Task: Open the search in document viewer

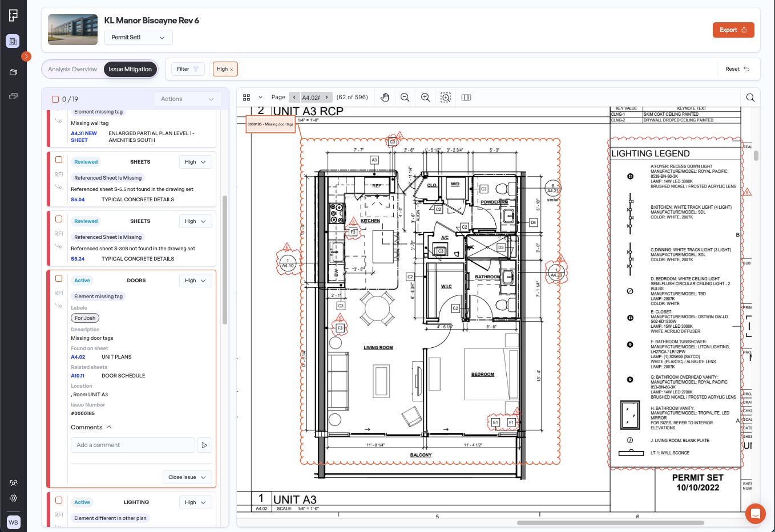Action: click(x=750, y=98)
